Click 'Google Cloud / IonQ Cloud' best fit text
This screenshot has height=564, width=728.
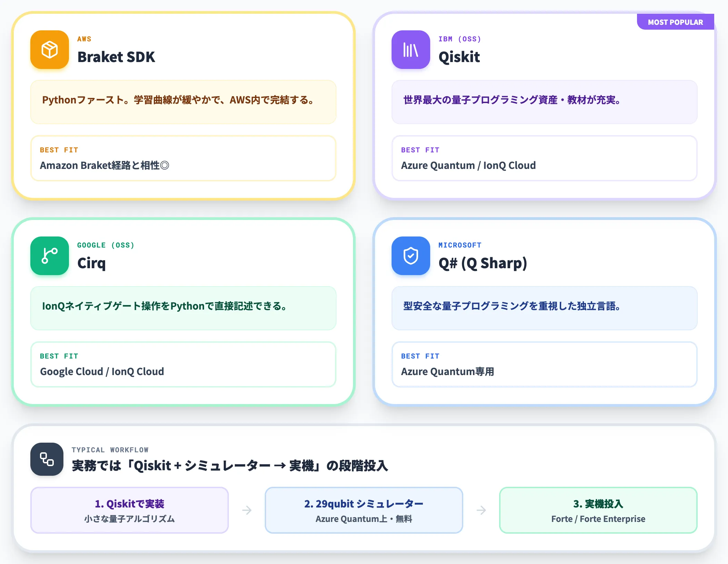102,372
